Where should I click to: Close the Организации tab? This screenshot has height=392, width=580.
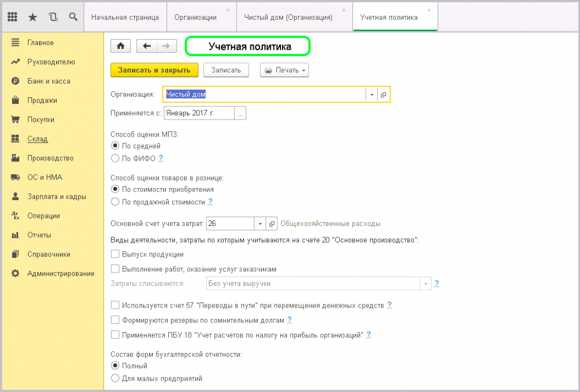click(x=228, y=10)
